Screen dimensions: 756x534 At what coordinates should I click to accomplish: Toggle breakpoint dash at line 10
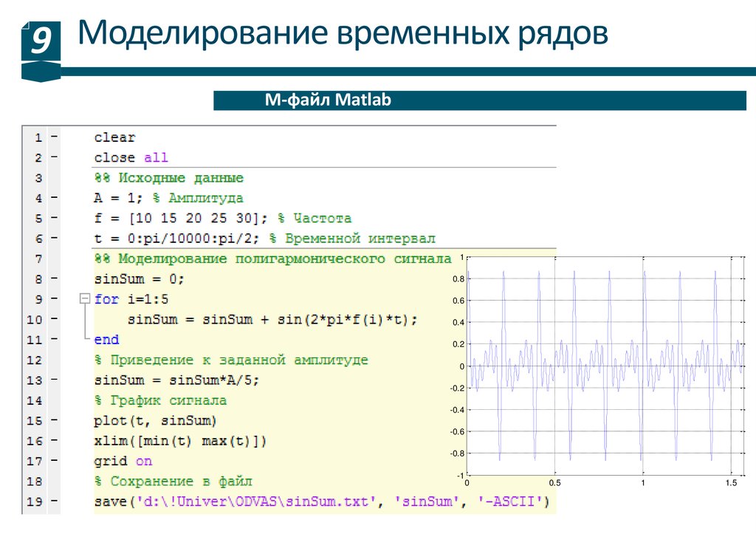point(54,320)
